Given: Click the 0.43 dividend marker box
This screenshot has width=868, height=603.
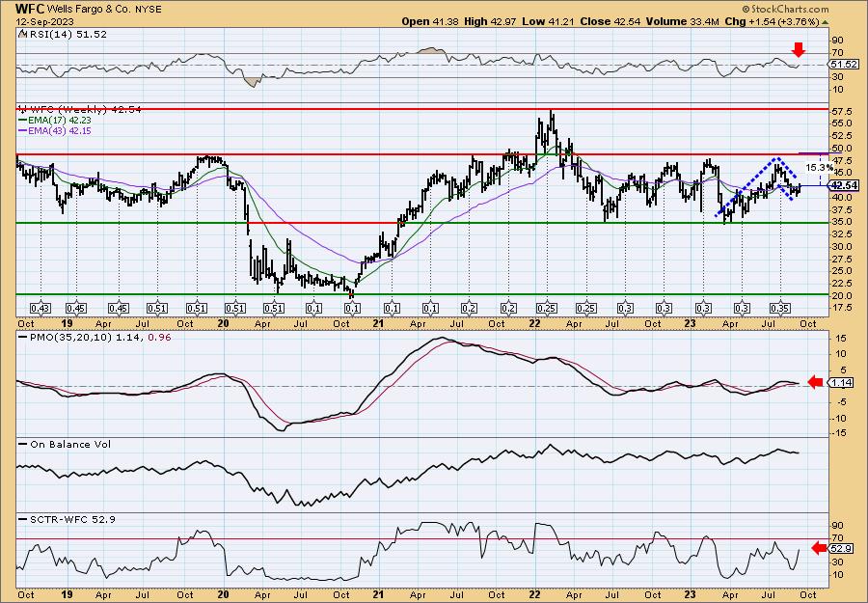Looking at the screenshot, I should coord(41,308).
